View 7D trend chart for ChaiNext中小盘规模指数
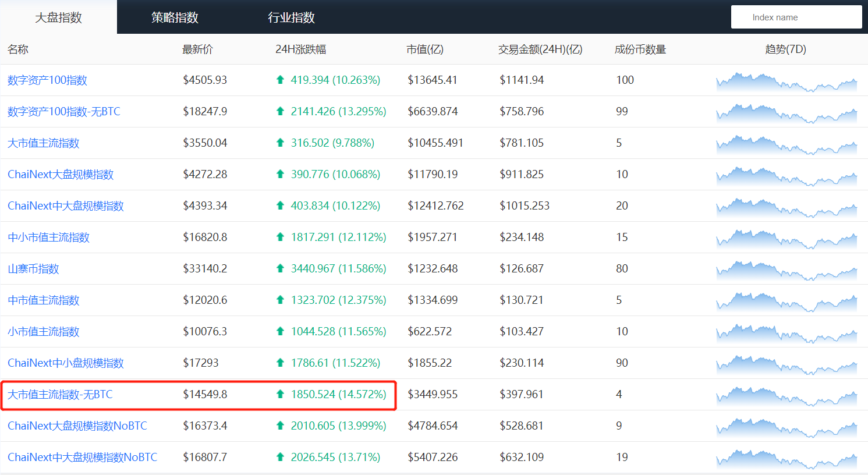The height and width of the screenshot is (475, 868). coord(786,365)
